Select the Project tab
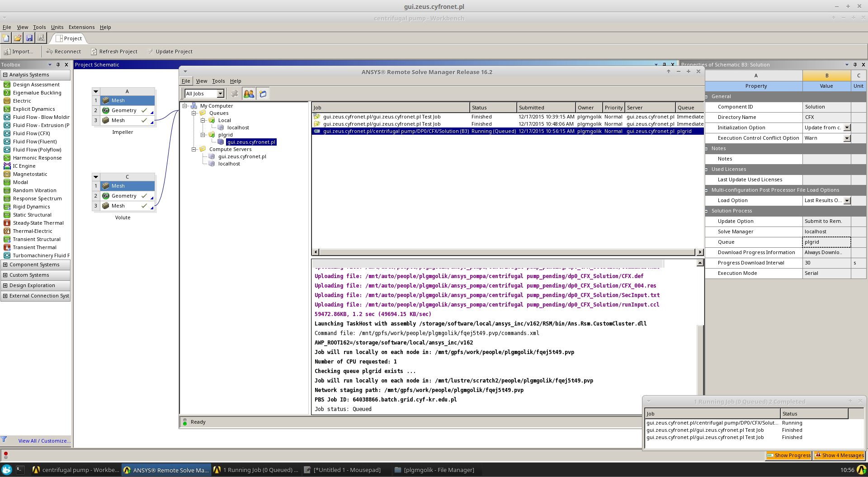 pyautogui.click(x=69, y=38)
